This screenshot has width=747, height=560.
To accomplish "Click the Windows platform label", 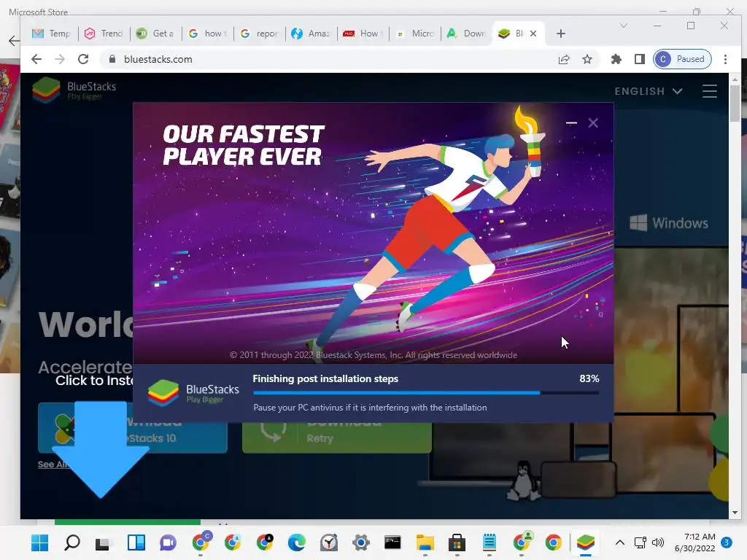I will tap(669, 223).
